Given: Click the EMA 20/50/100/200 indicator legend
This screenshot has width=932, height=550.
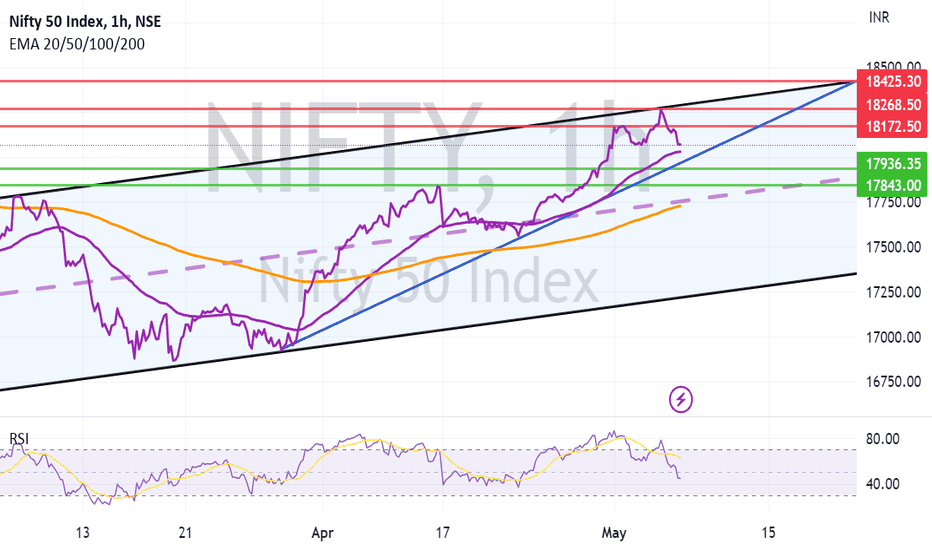Looking at the screenshot, I should coord(77,44).
